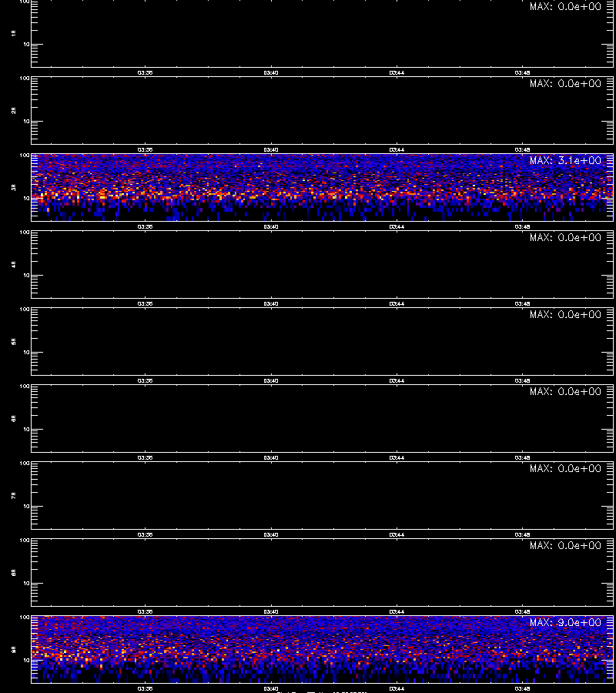Image resolution: width=616 pixels, height=693 pixels.
Task: Click the "MAX: 9.0e+00" value label
Action: tap(565, 622)
